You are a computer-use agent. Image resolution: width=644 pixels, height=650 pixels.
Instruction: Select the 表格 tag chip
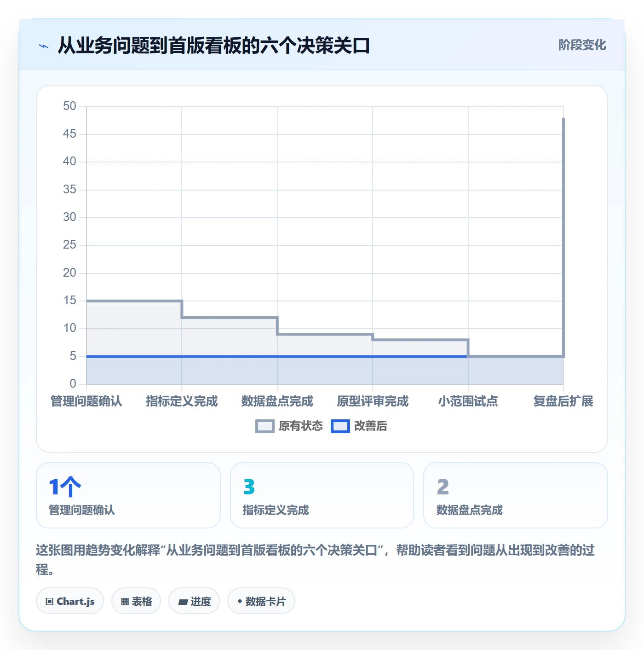tap(136, 601)
